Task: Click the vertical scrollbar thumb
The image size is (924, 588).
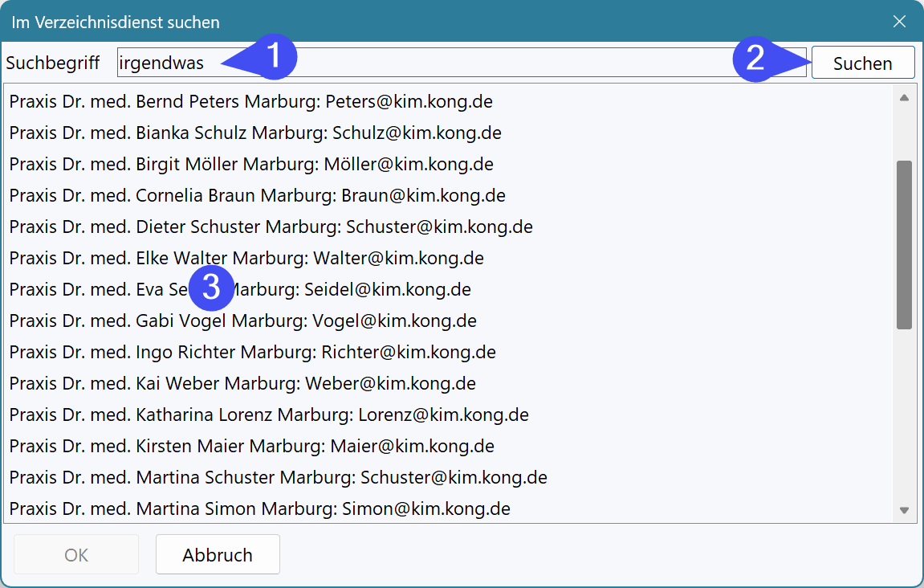Action: (x=904, y=244)
